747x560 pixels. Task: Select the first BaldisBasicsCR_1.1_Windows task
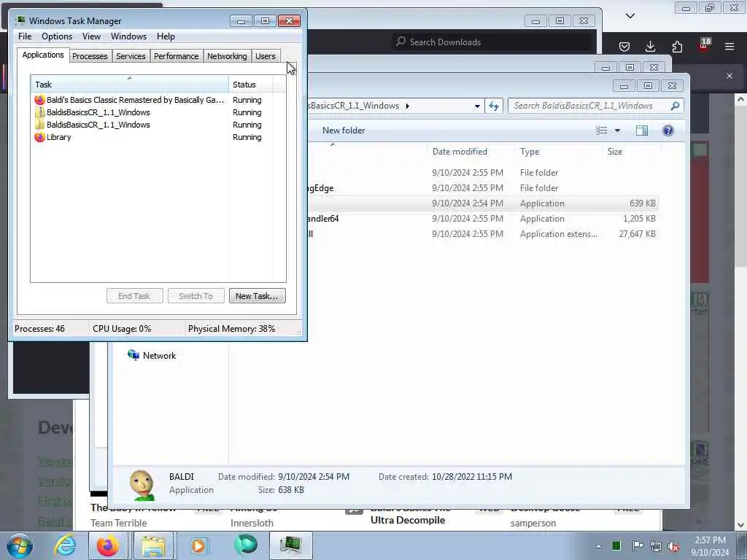pyautogui.click(x=158, y=112)
